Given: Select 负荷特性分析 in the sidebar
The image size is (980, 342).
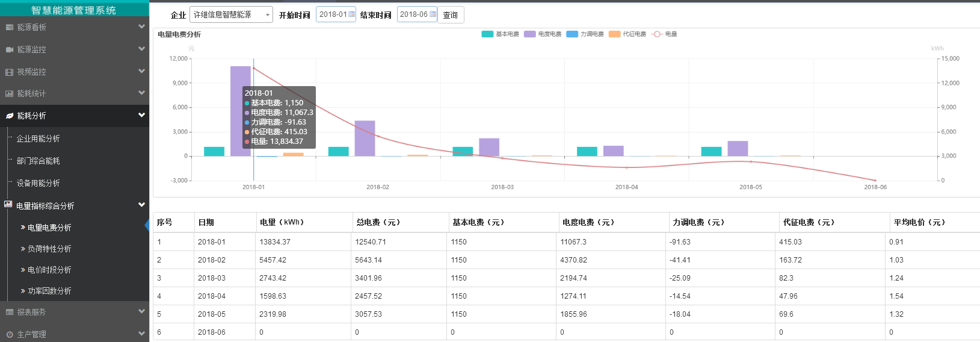Looking at the screenshot, I should [49, 249].
